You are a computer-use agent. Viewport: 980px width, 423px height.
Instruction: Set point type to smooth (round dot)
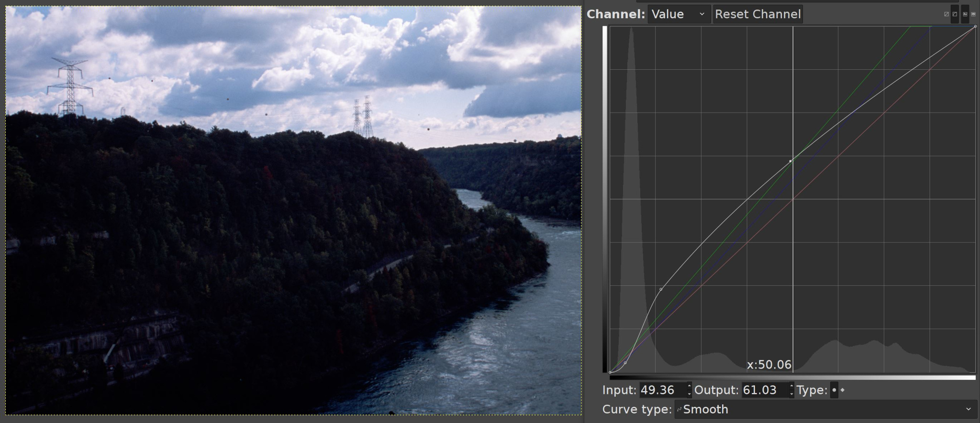(x=834, y=390)
